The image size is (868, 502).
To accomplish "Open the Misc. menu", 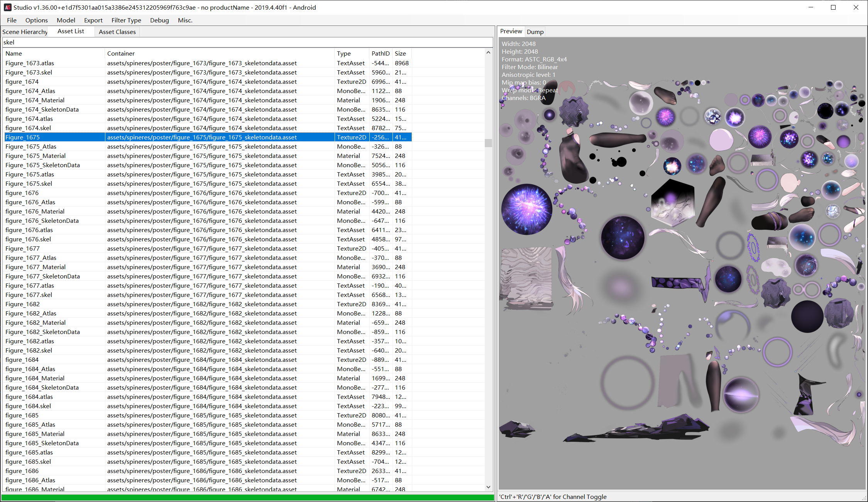I will (x=185, y=20).
